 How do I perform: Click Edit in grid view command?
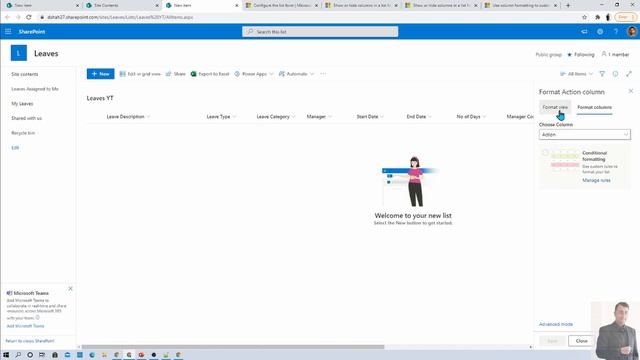pyautogui.click(x=140, y=74)
